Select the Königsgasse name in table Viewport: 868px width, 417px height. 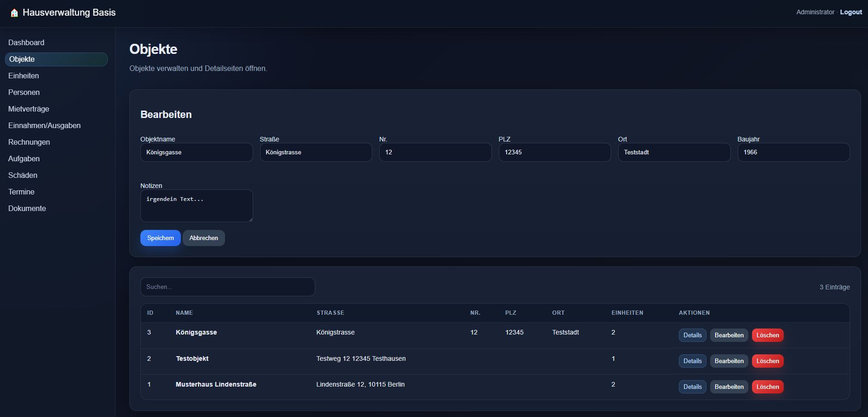point(196,332)
